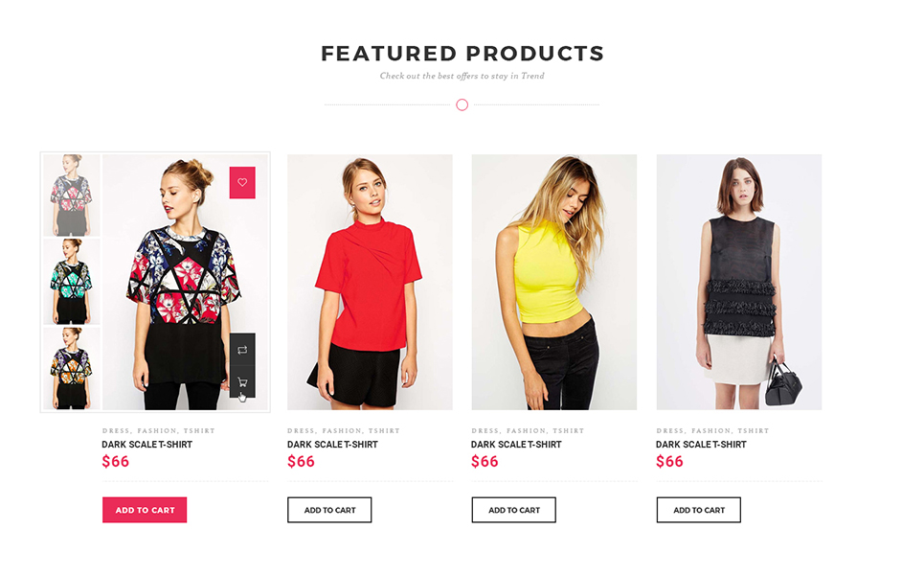This screenshot has height=575, width=924.
Task: Click the pink circle divider under the heading
Action: click(462, 105)
